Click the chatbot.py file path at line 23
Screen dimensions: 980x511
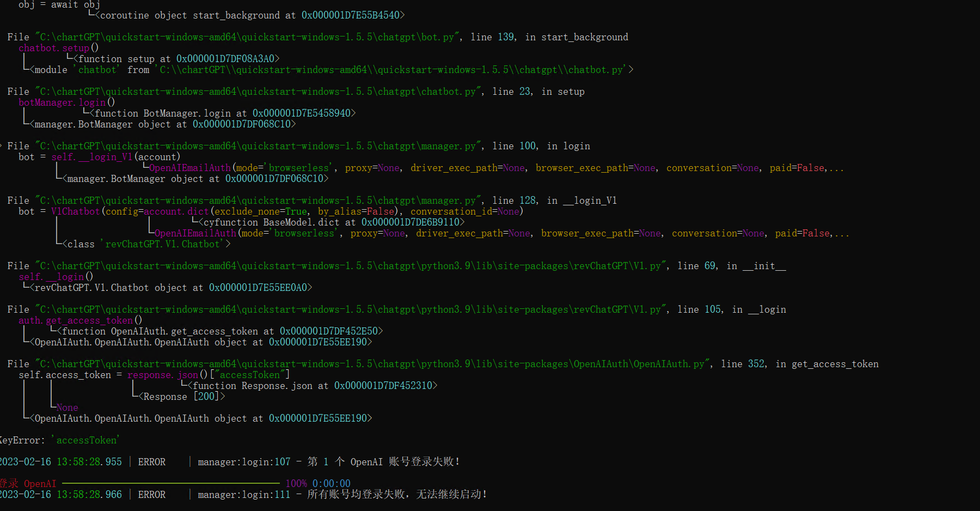tap(258, 92)
